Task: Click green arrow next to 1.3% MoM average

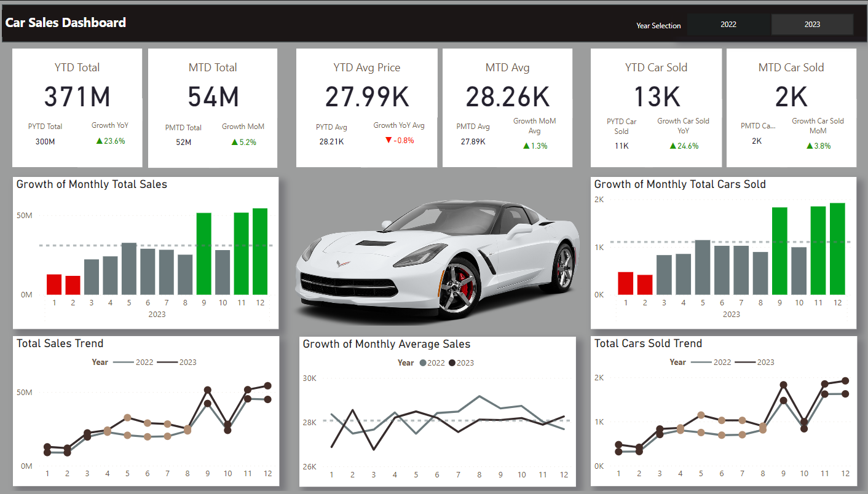Action: 526,146
